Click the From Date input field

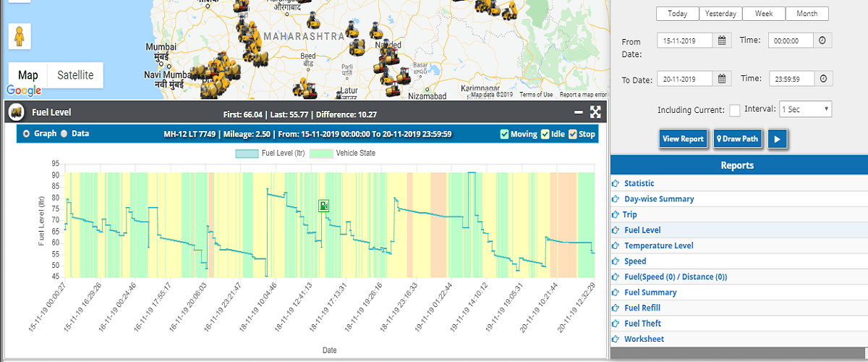click(x=685, y=41)
